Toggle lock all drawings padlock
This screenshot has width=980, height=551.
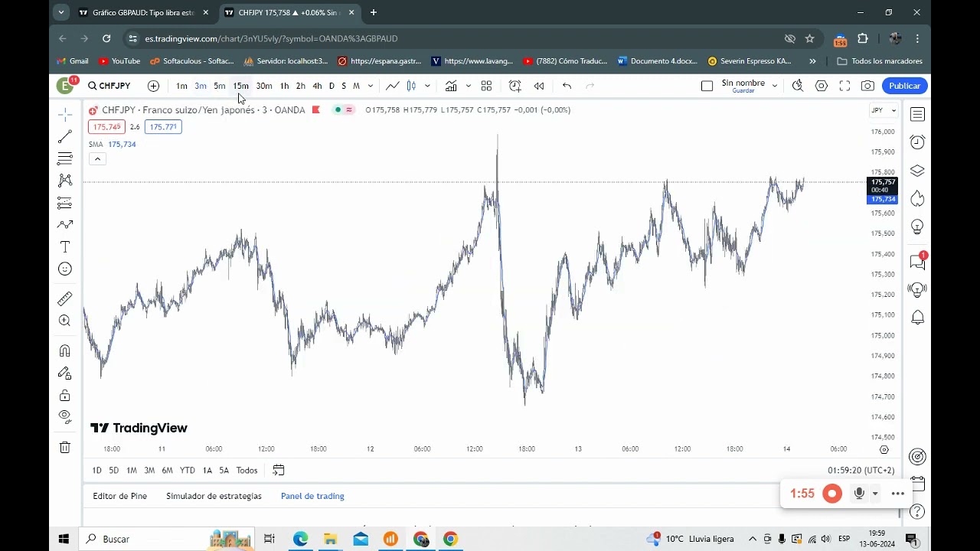pos(65,396)
